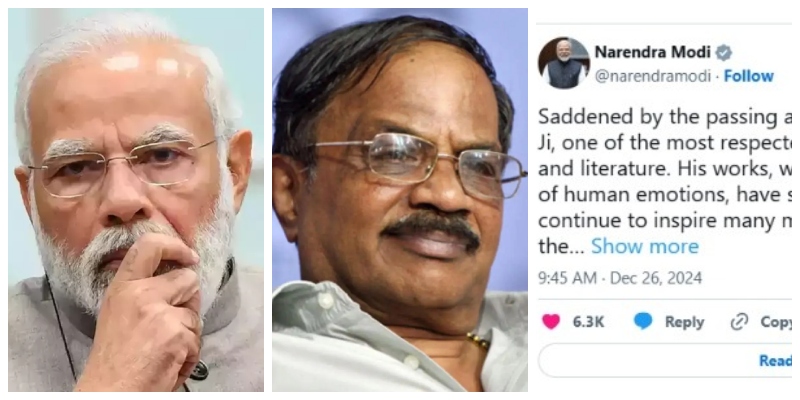The width and height of the screenshot is (800, 400).
Task: Follow the @narendramodi account
Action: pyautogui.click(x=748, y=76)
